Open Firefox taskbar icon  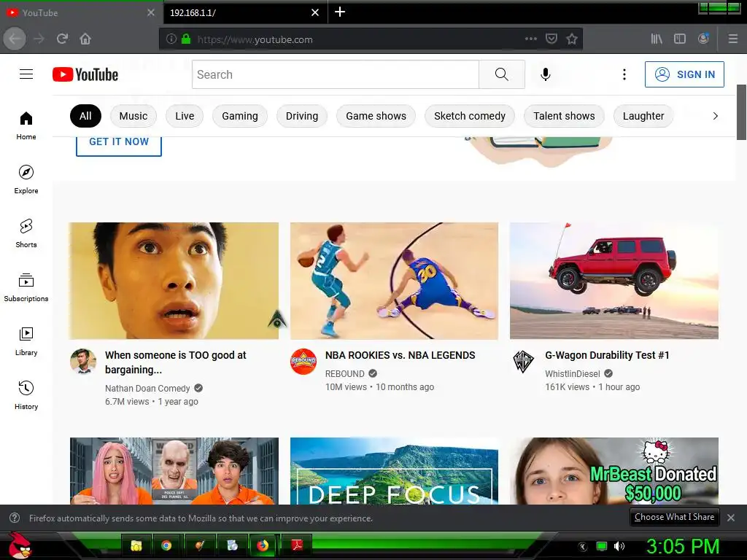(x=263, y=545)
